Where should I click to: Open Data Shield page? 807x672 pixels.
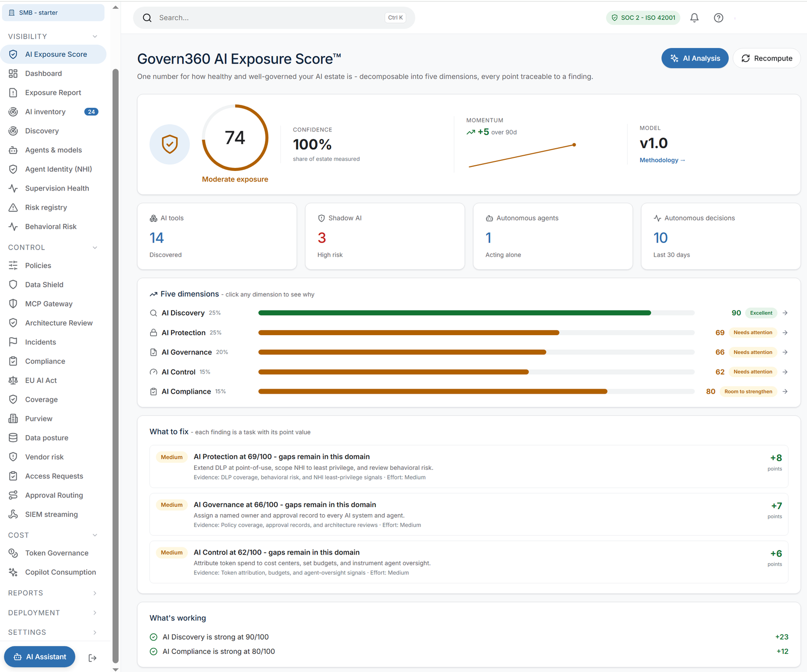[x=53, y=285]
